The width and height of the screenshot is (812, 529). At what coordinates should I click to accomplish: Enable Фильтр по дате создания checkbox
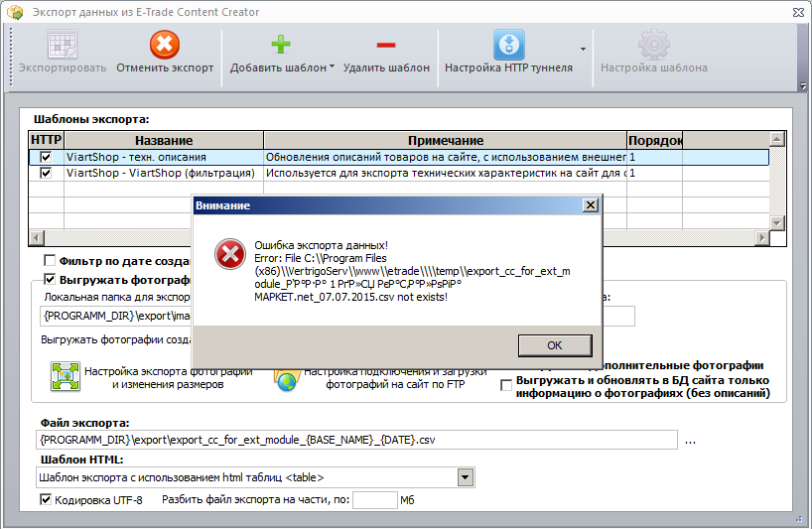(50, 260)
